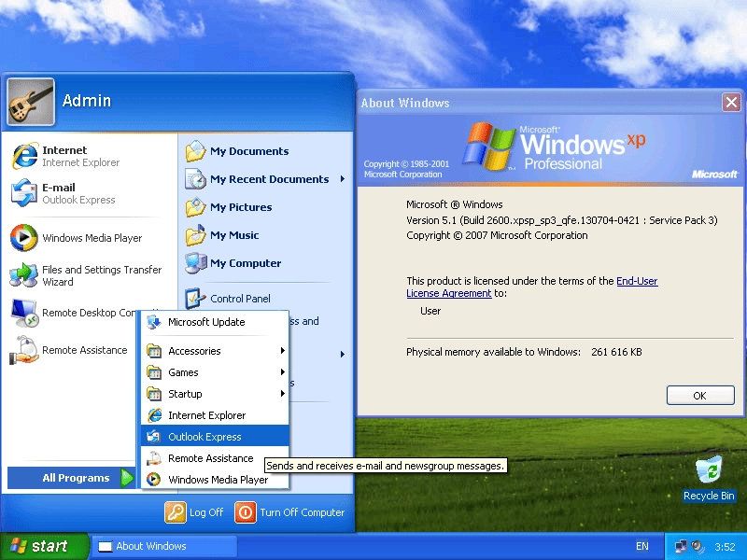The height and width of the screenshot is (560, 747).
Task: Click EN language indicator on taskbar
Action: click(x=641, y=546)
